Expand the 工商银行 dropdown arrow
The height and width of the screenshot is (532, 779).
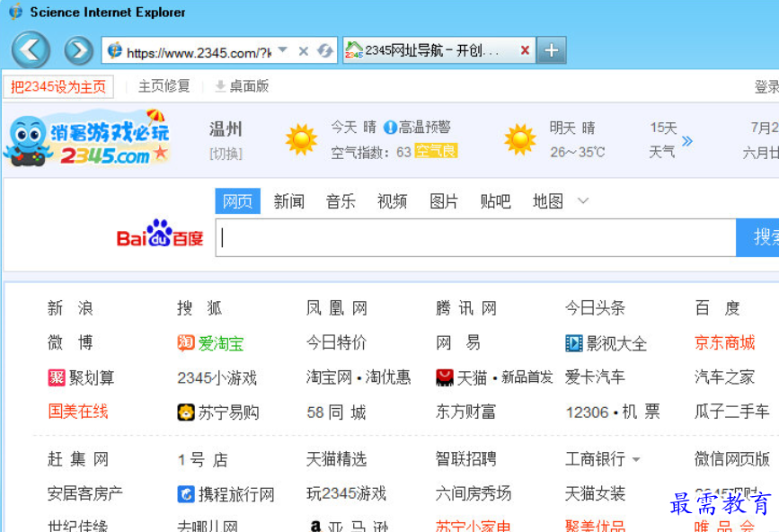tap(636, 459)
